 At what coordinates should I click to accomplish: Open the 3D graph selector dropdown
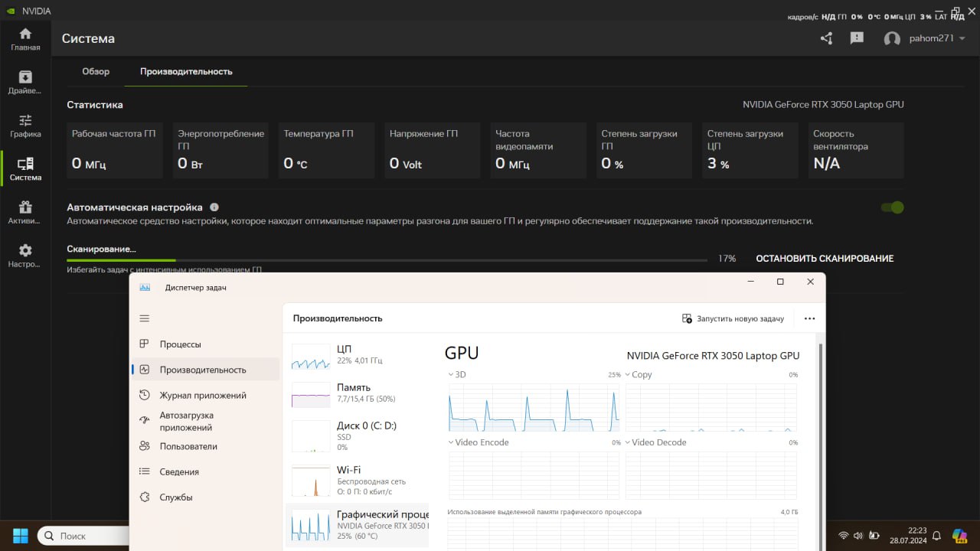[456, 375]
